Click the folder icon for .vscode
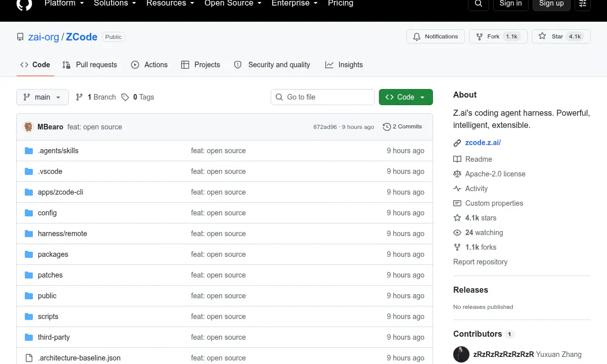 (x=29, y=171)
